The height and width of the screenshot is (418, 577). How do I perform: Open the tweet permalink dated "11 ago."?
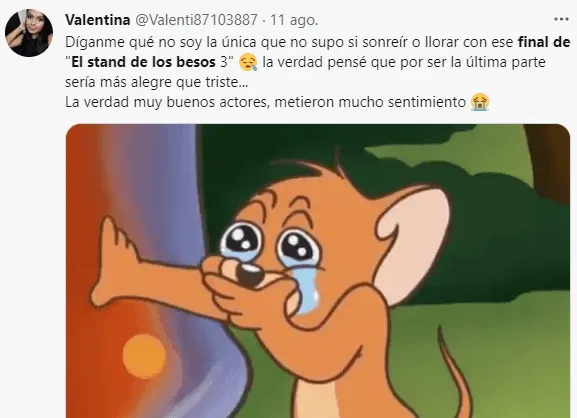point(294,20)
